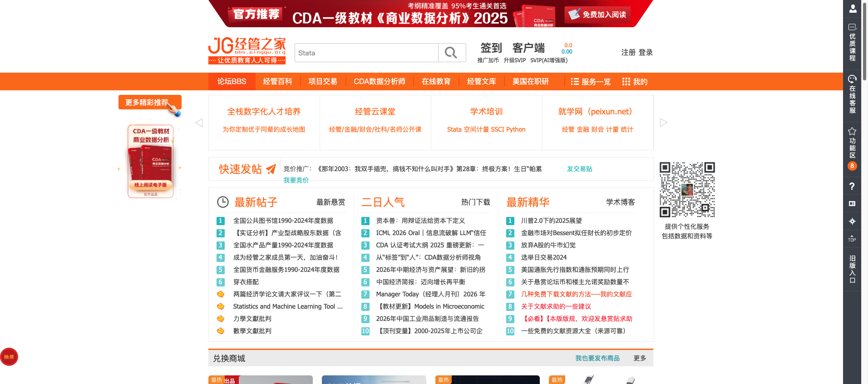Click 登录 to log in
The width and height of the screenshot is (868, 384).
coord(646,52)
